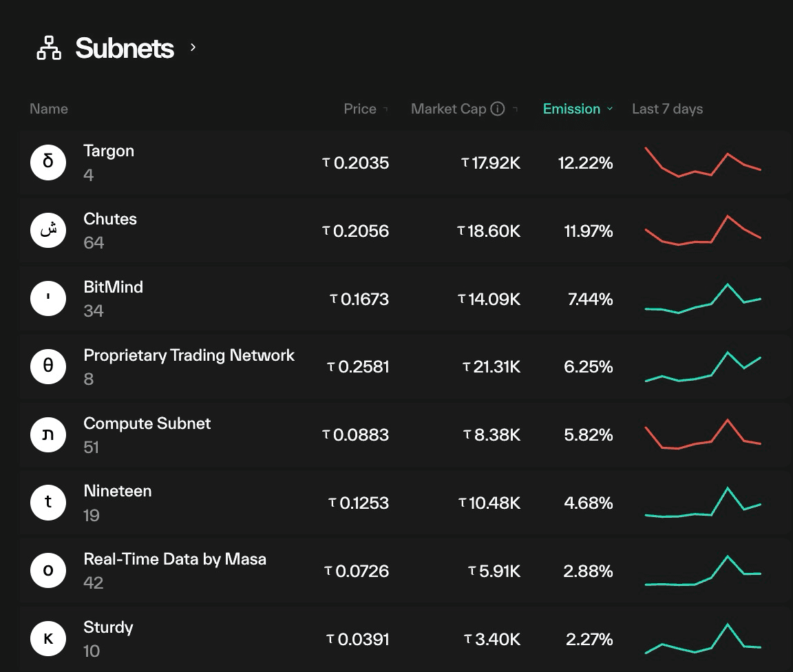
Task: Click Targon price 0.2035
Action: (355, 163)
